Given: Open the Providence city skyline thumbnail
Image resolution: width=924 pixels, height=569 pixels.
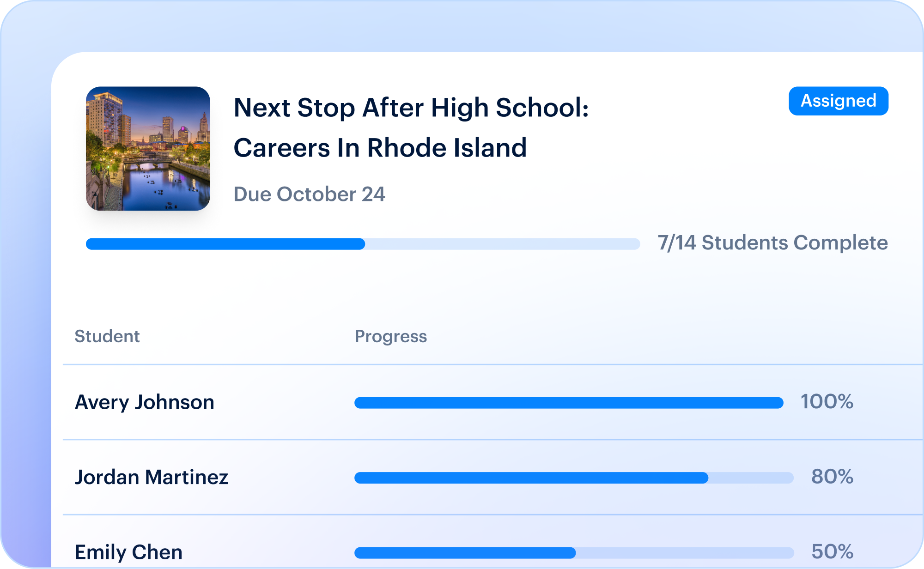Looking at the screenshot, I should tap(148, 148).
